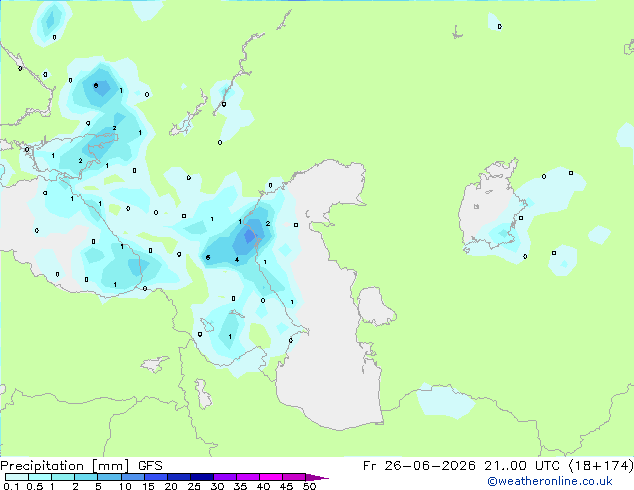The height and width of the screenshot is (490, 634).
Task: Pick the 10–15 mm legend color swatch
Action: [132, 477]
